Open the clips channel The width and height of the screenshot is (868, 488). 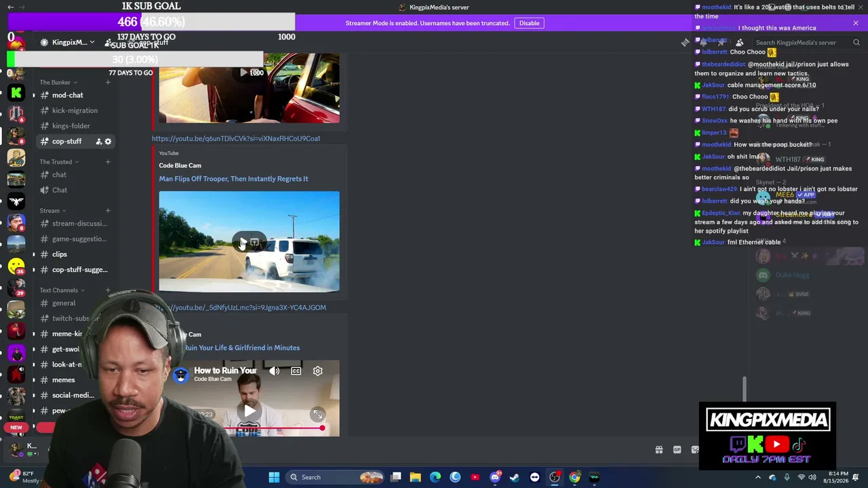tap(75, 254)
